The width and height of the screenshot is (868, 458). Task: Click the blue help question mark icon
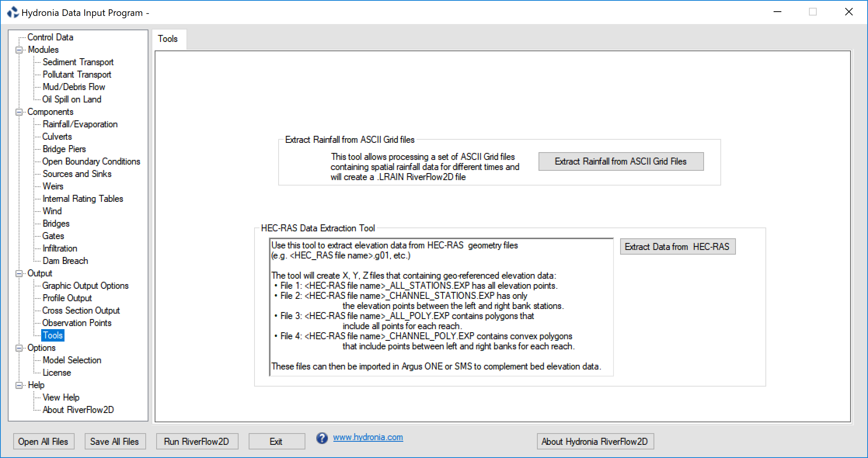(322, 438)
